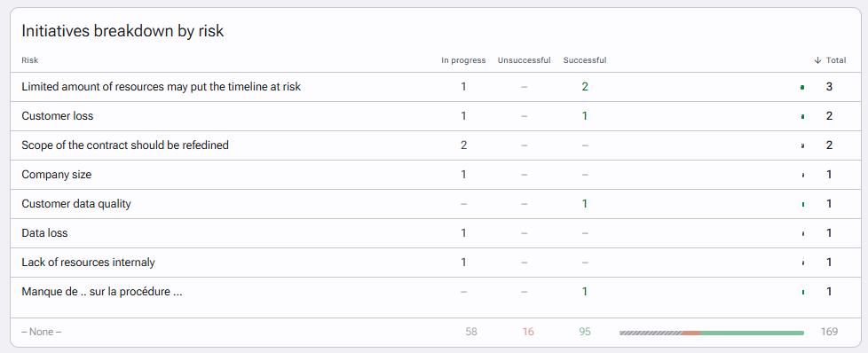Screen dimensions: 868x353
Task: Click the Unsuccessful column header
Action: (x=524, y=60)
